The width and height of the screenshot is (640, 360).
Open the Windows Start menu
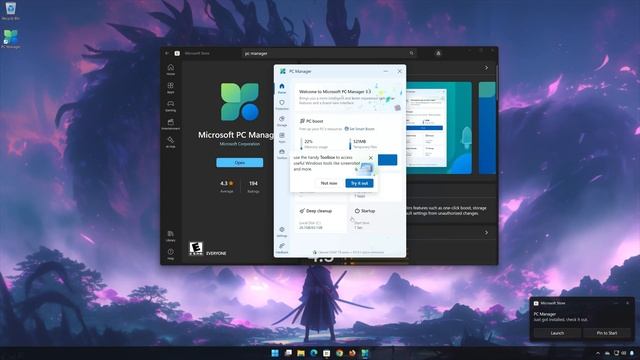[x=275, y=353]
